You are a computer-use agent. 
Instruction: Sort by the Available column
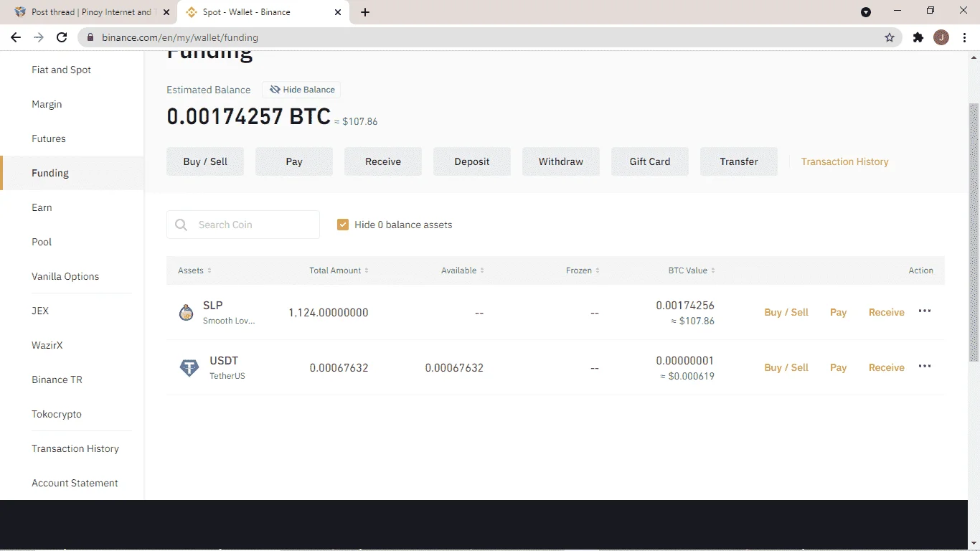[463, 270]
